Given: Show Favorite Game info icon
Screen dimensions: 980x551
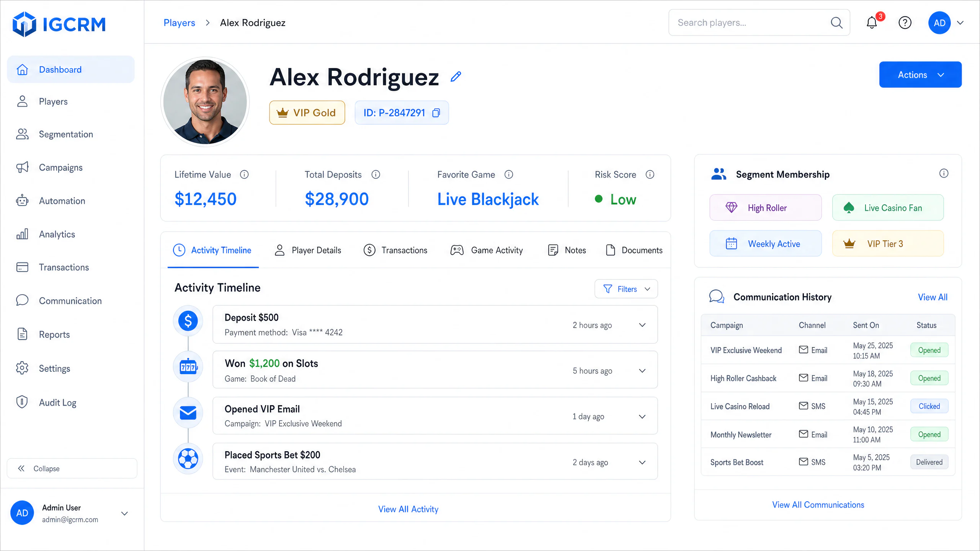Looking at the screenshot, I should click(x=509, y=174).
